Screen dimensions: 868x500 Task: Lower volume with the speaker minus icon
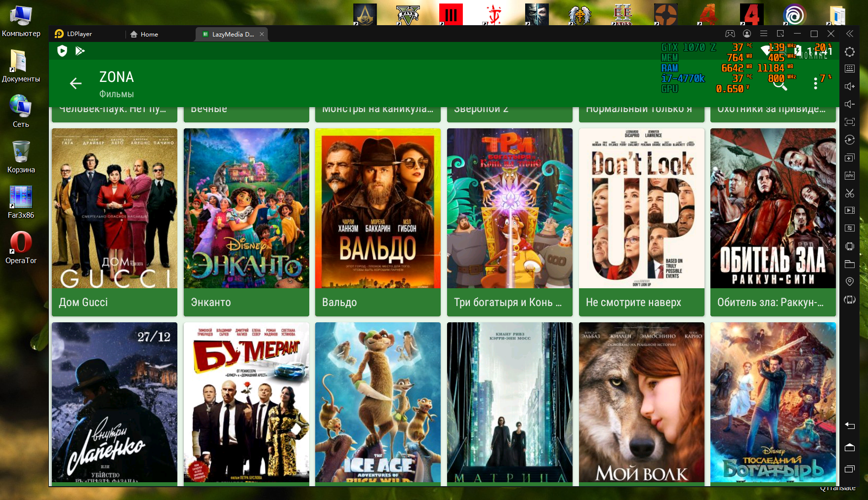pos(849,104)
